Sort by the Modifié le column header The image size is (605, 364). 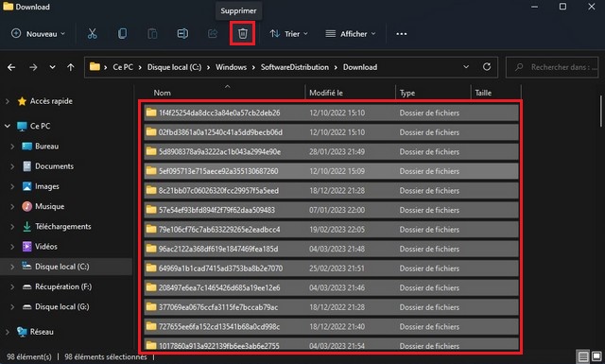[x=325, y=93]
